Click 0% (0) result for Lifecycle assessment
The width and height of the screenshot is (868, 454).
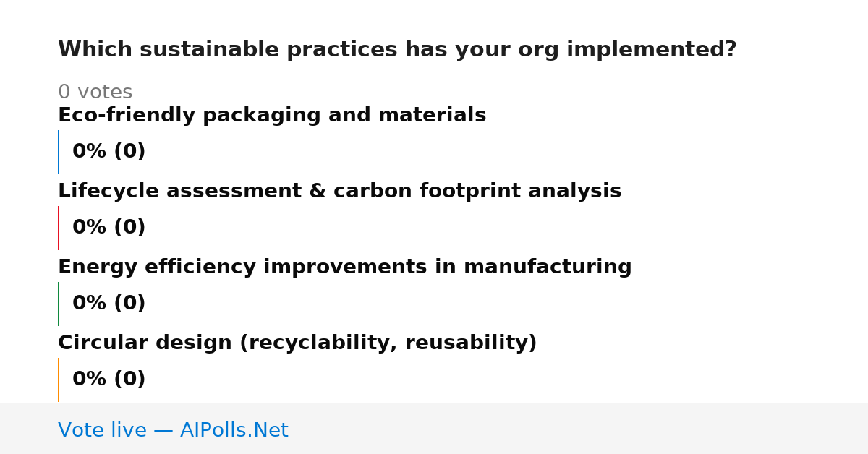(x=109, y=228)
